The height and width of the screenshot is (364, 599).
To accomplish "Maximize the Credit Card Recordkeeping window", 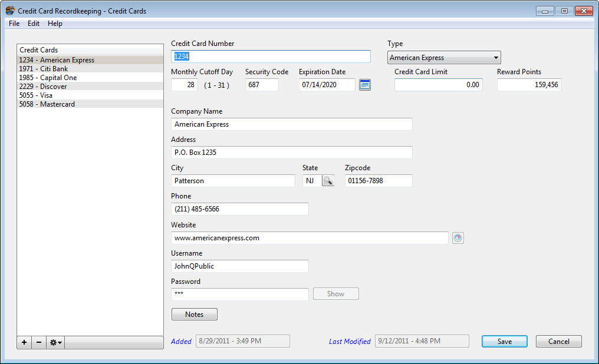I will click(564, 11).
